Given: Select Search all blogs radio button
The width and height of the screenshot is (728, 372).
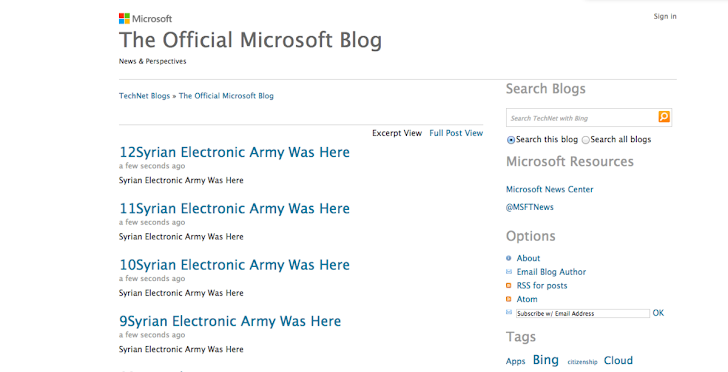Looking at the screenshot, I should pyautogui.click(x=585, y=140).
